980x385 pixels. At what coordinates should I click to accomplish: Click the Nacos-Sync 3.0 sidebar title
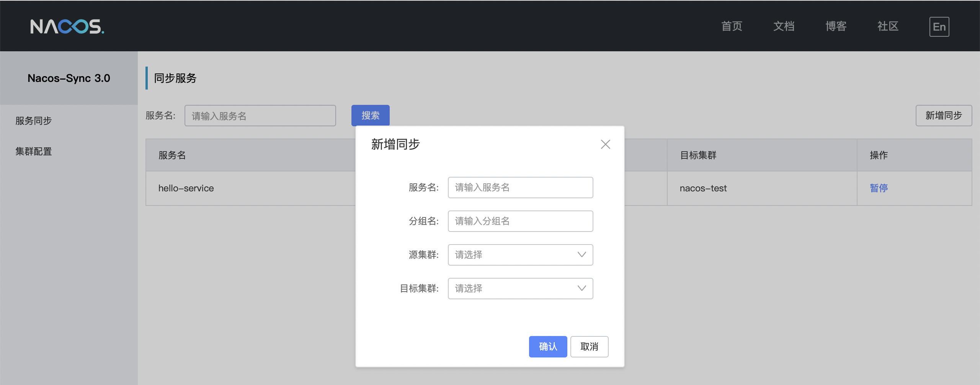pos(69,78)
